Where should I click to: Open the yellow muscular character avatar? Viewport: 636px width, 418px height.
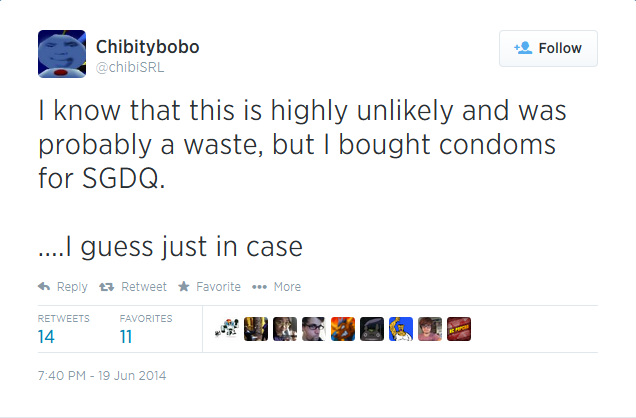pos(401,329)
